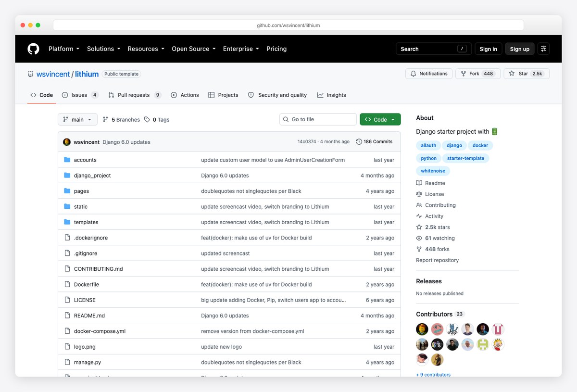The height and width of the screenshot is (392, 577).
Task: Select the whitenoise topic tag
Action: (x=433, y=171)
